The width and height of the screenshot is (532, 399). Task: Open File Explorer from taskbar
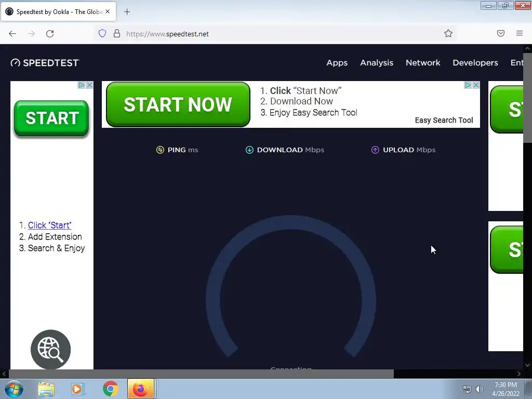tap(46, 389)
